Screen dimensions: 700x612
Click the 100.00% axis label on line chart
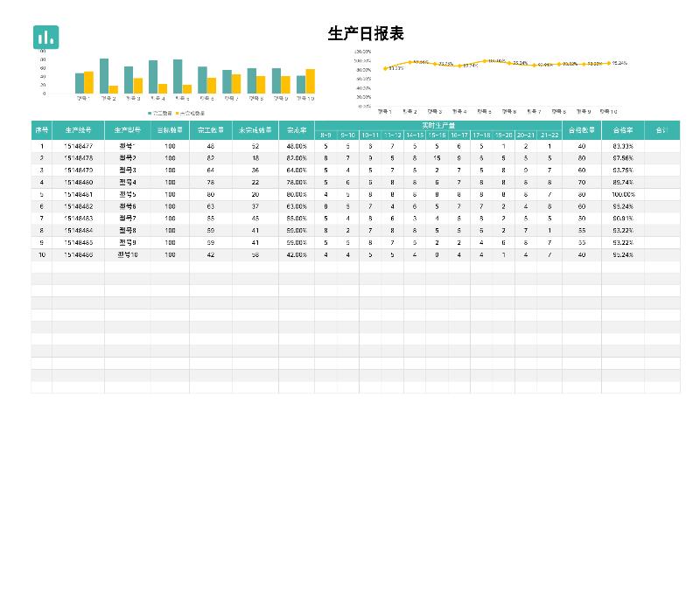[362, 60]
